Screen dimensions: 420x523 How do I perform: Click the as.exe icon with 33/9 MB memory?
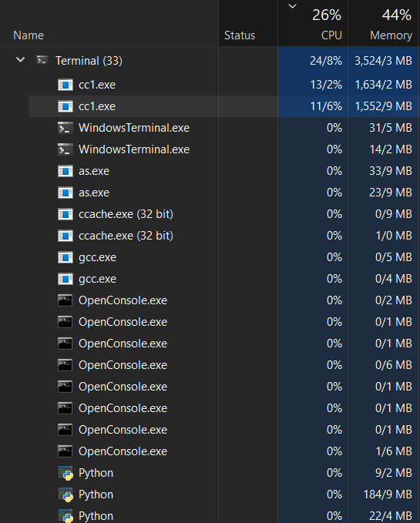pyautogui.click(x=66, y=171)
